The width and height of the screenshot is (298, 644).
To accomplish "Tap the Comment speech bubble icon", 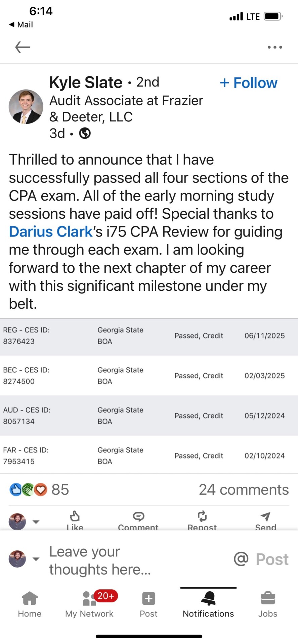I will point(138,517).
